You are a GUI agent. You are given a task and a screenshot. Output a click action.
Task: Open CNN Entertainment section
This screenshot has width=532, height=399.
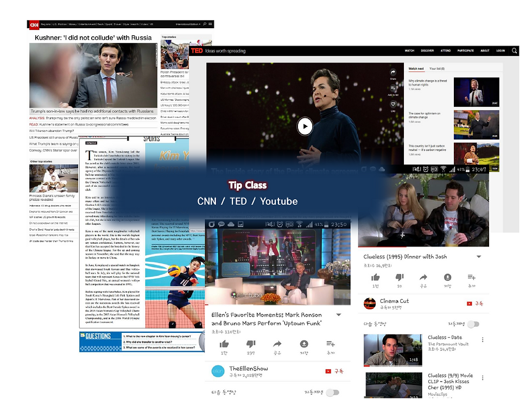point(87,24)
